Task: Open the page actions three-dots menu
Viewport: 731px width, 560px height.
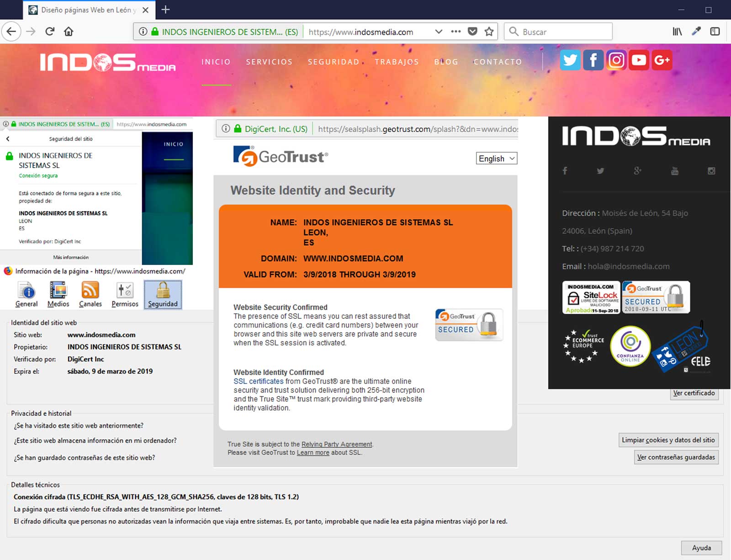Action: click(x=456, y=32)
